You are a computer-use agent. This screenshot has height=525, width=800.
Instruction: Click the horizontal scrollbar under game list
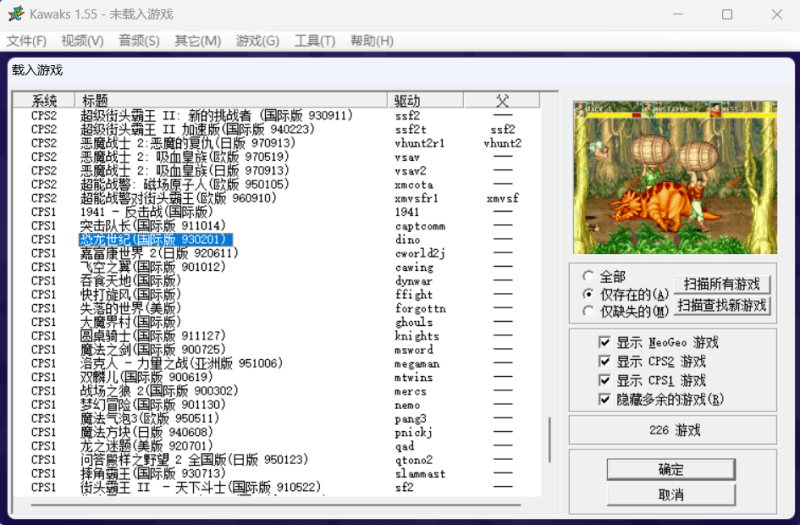tap(276, 505)
